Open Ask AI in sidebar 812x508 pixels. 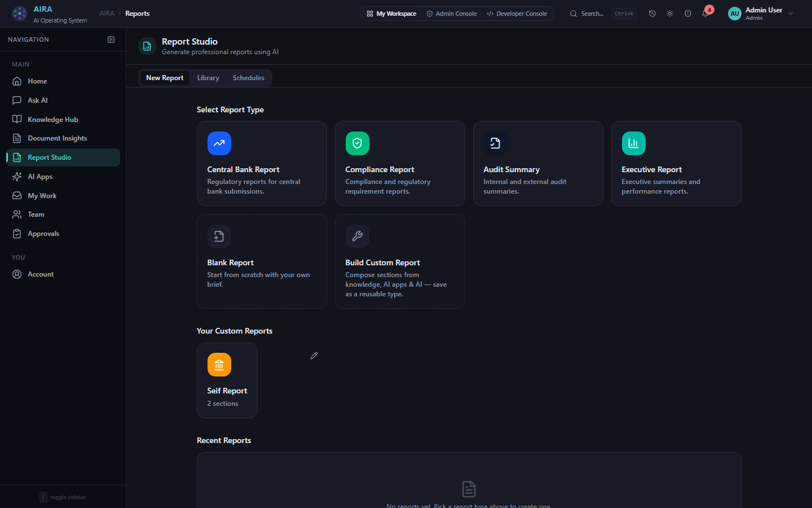[x=63, y=100]
